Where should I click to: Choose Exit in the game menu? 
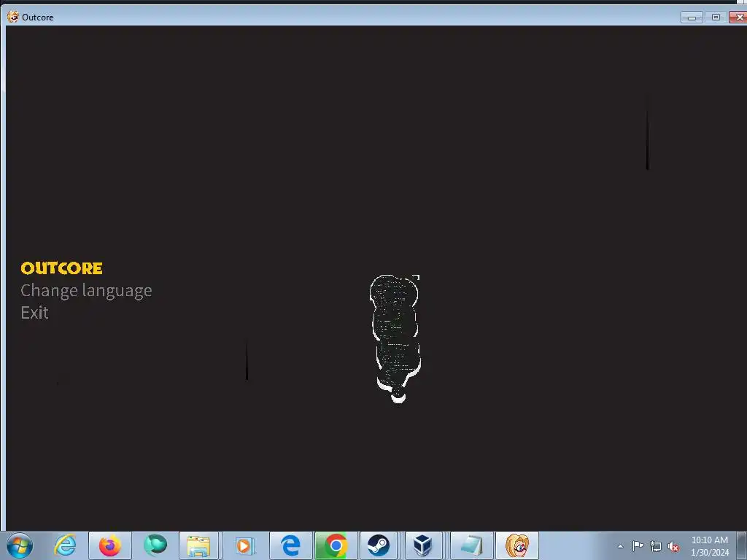34,313
